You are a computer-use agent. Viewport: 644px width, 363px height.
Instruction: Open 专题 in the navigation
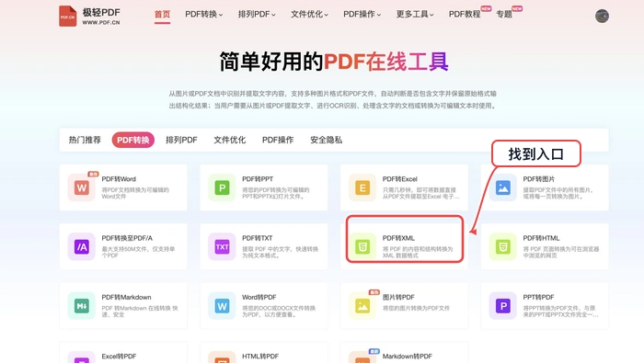(504, 14)
